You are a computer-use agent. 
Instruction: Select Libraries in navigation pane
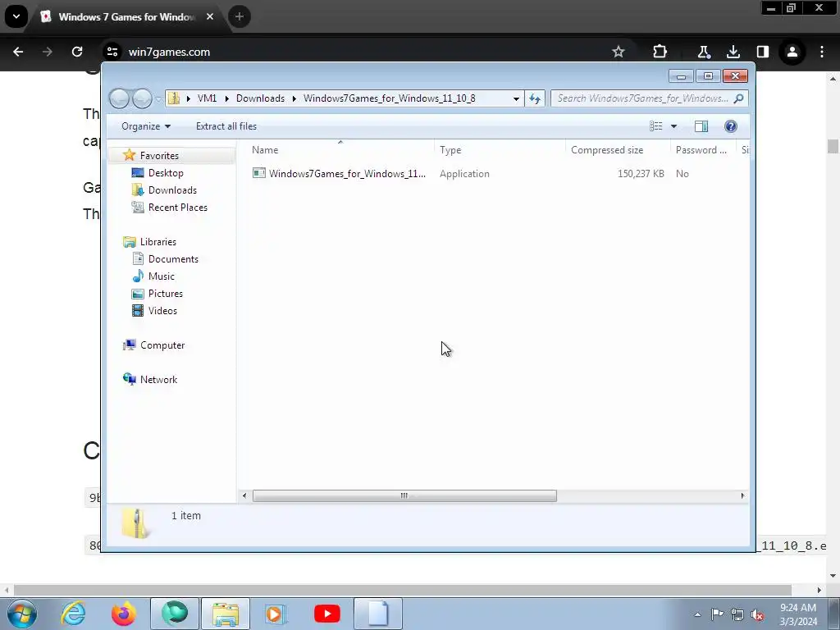pos(158,242)
